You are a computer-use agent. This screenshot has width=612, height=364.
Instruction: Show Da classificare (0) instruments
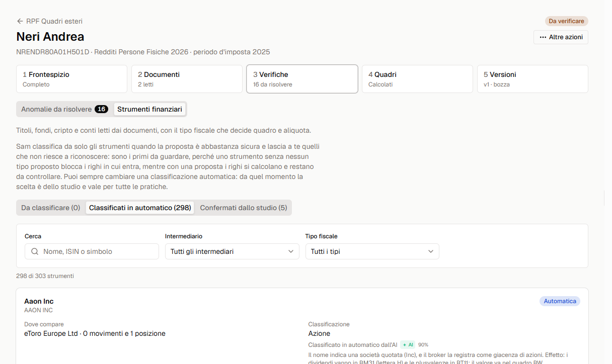click(x=50, y=208)
